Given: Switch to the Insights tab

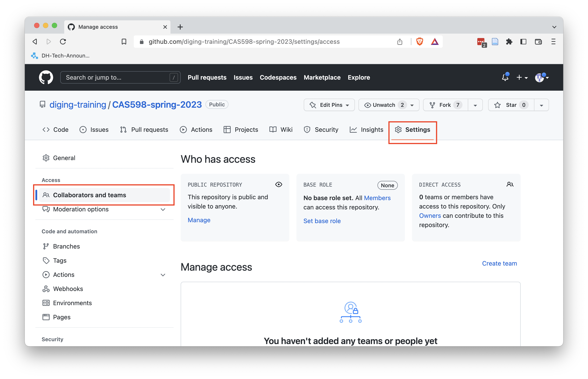Looking at the screenshot, I should point(366,129).
